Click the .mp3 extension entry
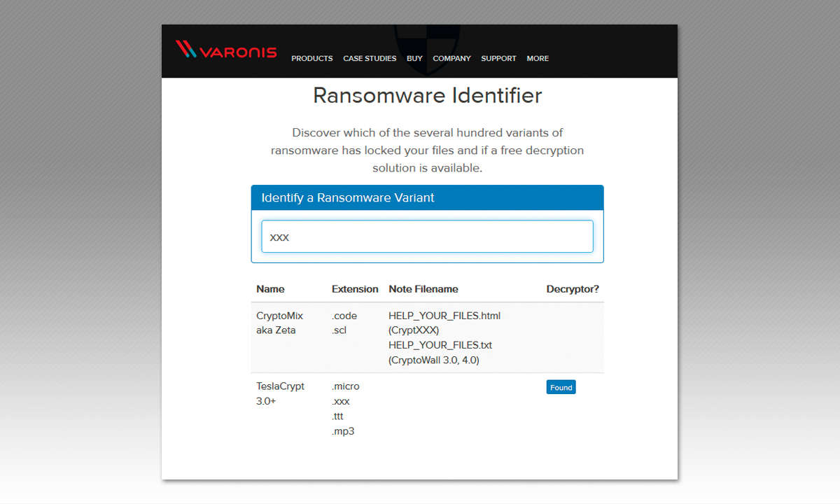This screenshot has height=504, width=840. pyautogui.click(x=343, y=431)
